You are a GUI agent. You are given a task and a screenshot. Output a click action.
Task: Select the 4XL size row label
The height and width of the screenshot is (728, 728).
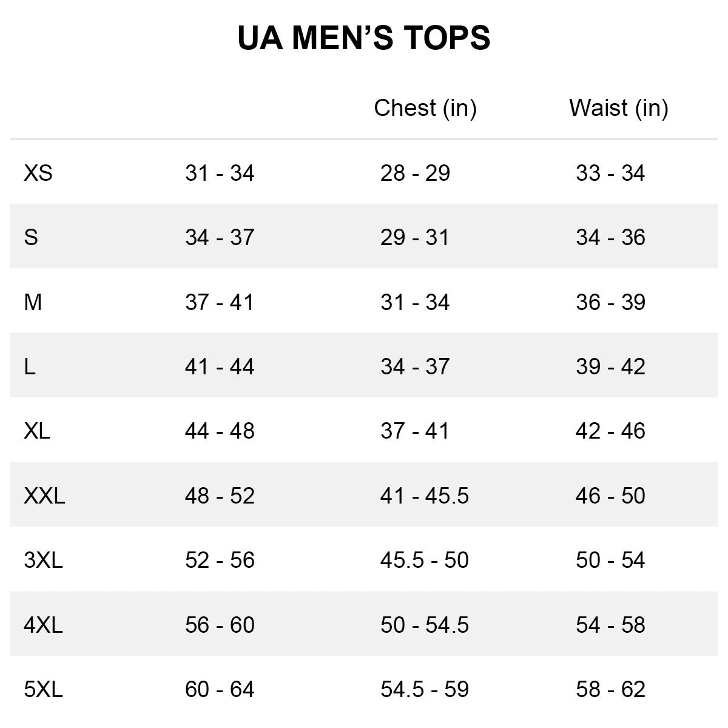pos(43,625)
